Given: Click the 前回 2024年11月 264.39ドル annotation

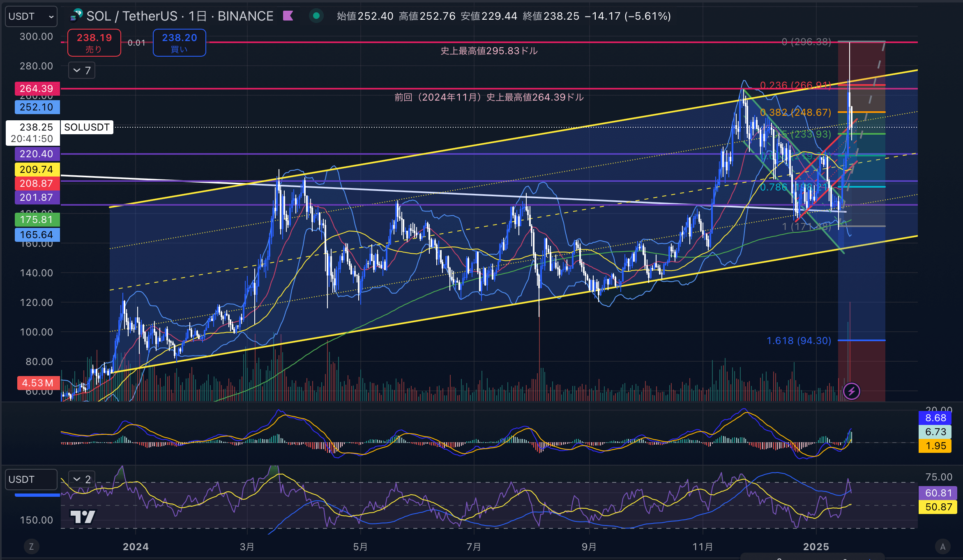Looking at the screenshot, I should 489,97.
